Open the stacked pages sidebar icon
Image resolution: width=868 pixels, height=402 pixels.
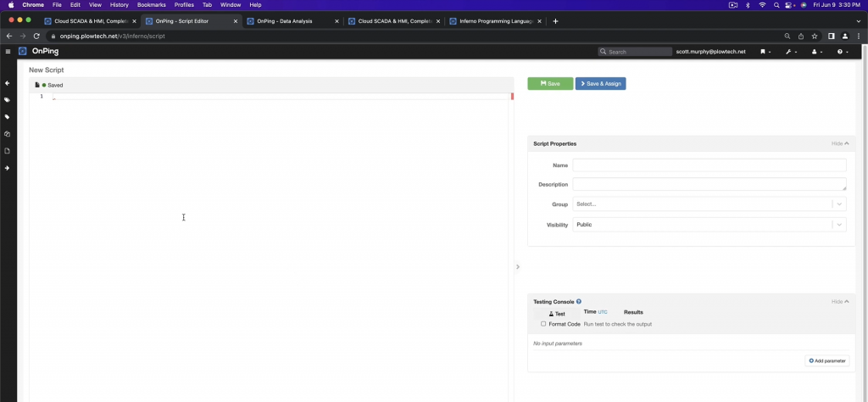7,134
